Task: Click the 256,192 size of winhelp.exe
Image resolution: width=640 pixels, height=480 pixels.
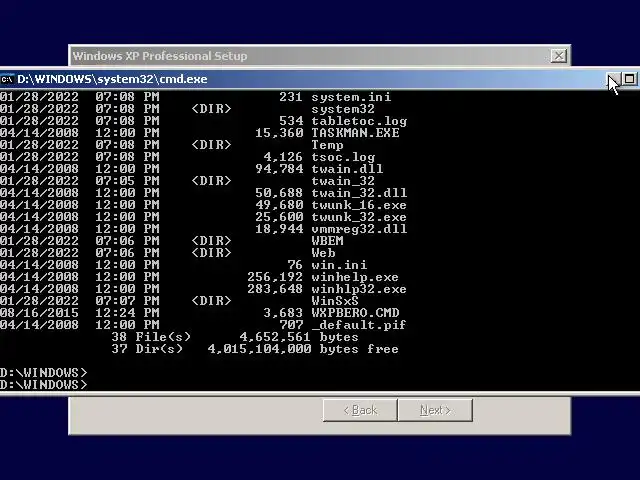Action: click(x=275, y=277)
